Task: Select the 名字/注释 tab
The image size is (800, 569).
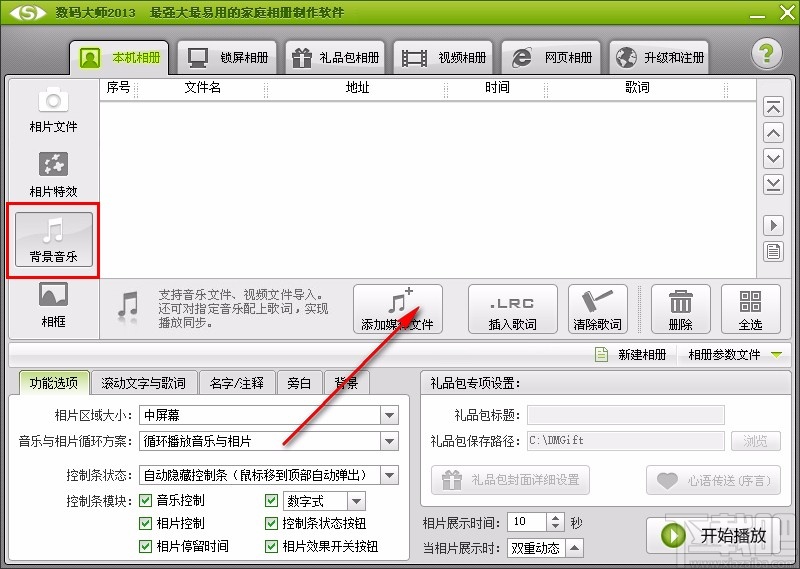Action: point(236,383)
